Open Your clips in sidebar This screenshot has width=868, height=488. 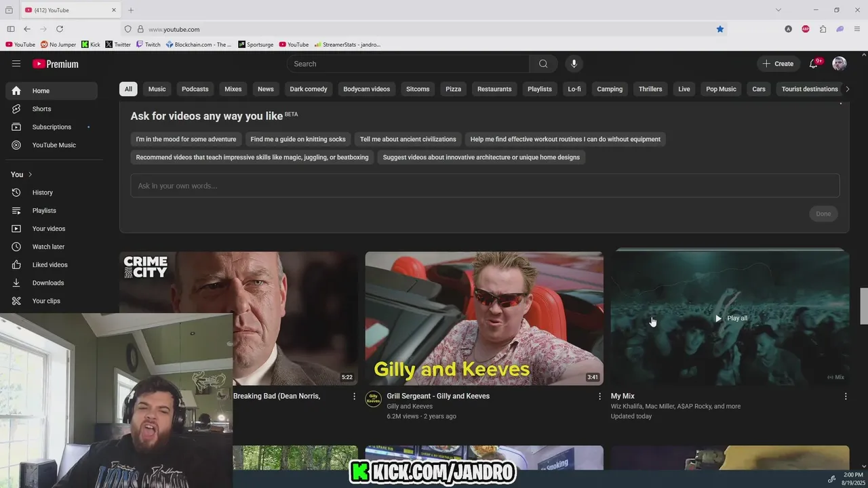click(x=52, y=301)
